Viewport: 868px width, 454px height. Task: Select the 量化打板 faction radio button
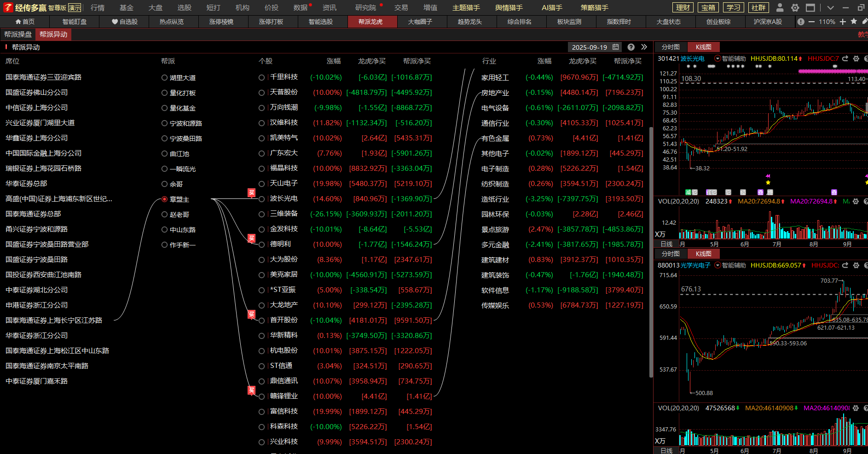(x=164, y=93)
